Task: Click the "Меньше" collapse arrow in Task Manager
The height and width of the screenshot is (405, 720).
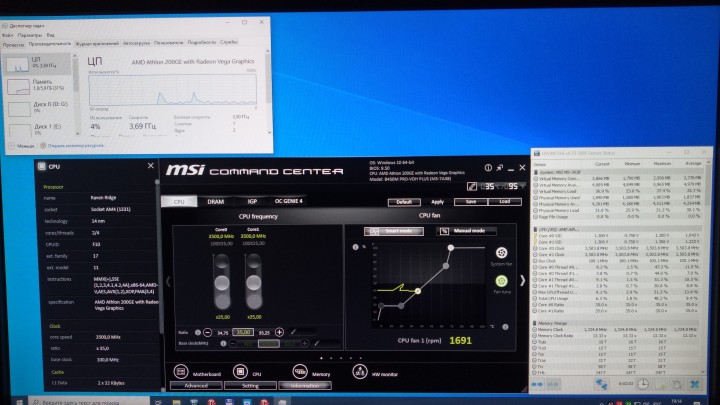Action: tap(11, 146)
